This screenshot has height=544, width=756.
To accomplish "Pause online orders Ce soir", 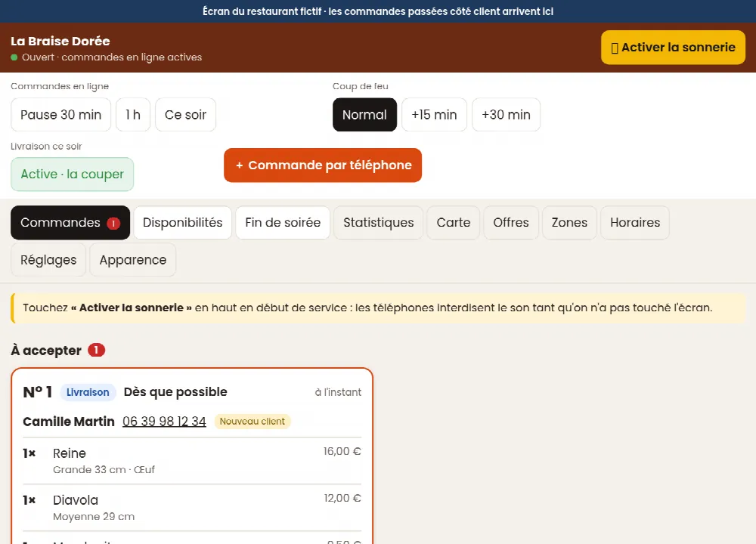I will pyautogui.click(x=186, y=115).
